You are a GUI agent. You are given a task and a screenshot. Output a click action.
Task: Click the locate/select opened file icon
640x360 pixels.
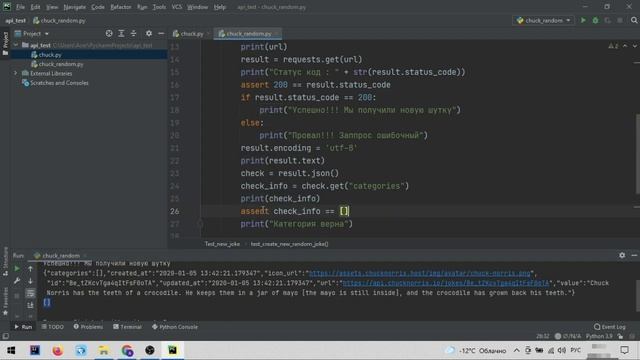click(x=109, y=33)
